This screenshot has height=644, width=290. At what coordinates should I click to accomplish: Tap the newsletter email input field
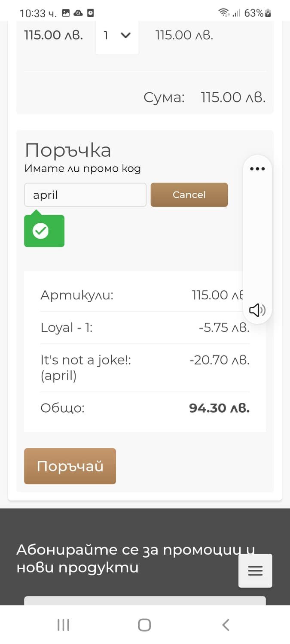pyautogui.click(x=145, y=600)
